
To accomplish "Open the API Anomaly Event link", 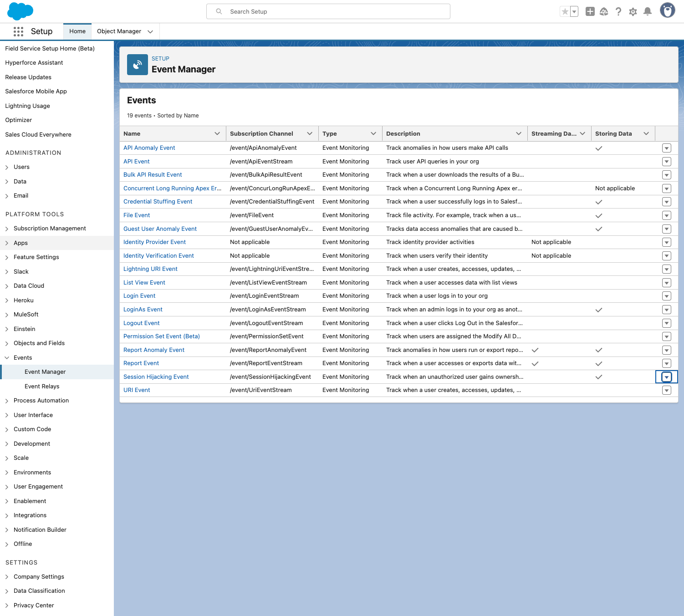I will (x=149, y=148).
